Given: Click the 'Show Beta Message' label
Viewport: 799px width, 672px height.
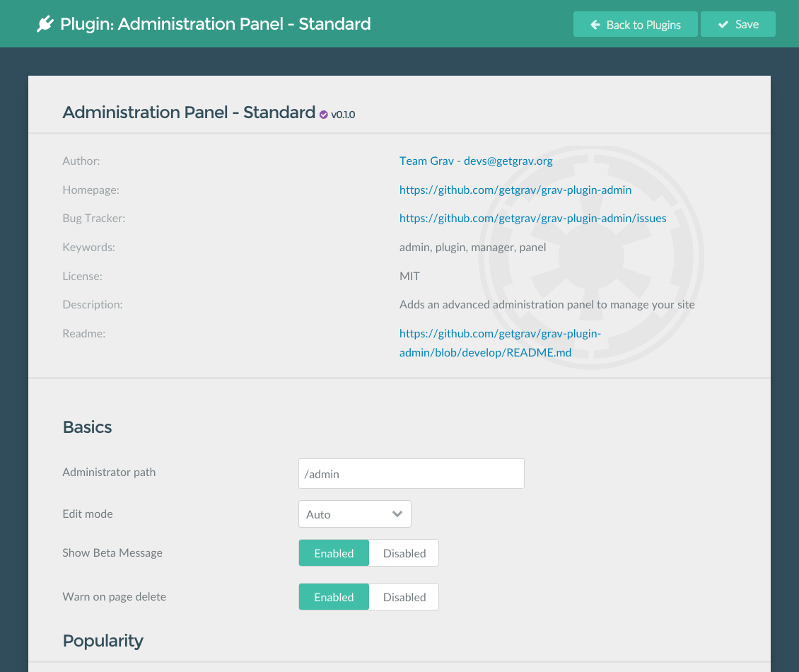Looking at the screenshot, I should [x=112, y=553].
